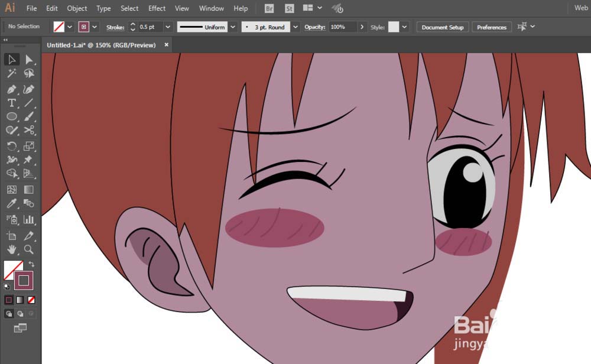Activate the Line Segment tool
The height and width of the screenshot is (364, 591).
coord(28,103)
